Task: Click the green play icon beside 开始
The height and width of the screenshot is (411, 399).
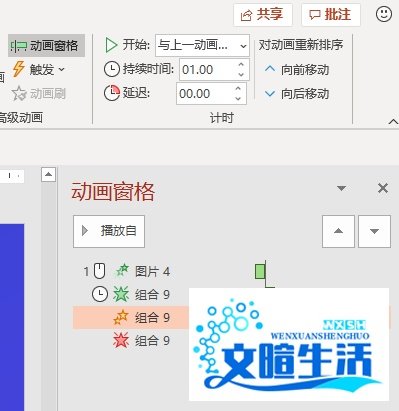Action: (111, 45)
